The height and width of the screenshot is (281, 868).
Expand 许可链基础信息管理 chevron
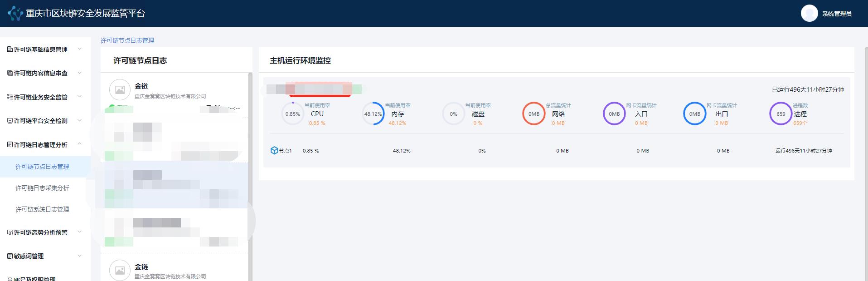80,49
